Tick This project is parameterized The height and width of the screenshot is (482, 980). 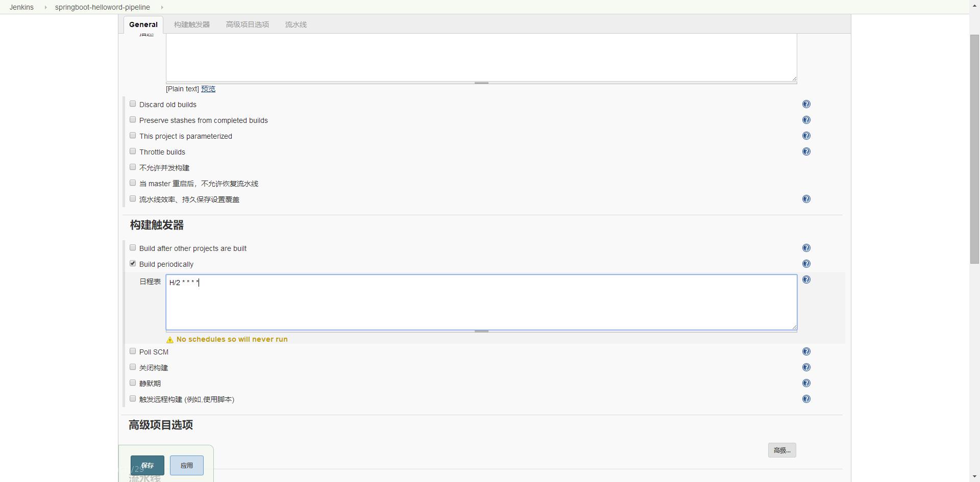pyautogui.click(x=133, y=136)
